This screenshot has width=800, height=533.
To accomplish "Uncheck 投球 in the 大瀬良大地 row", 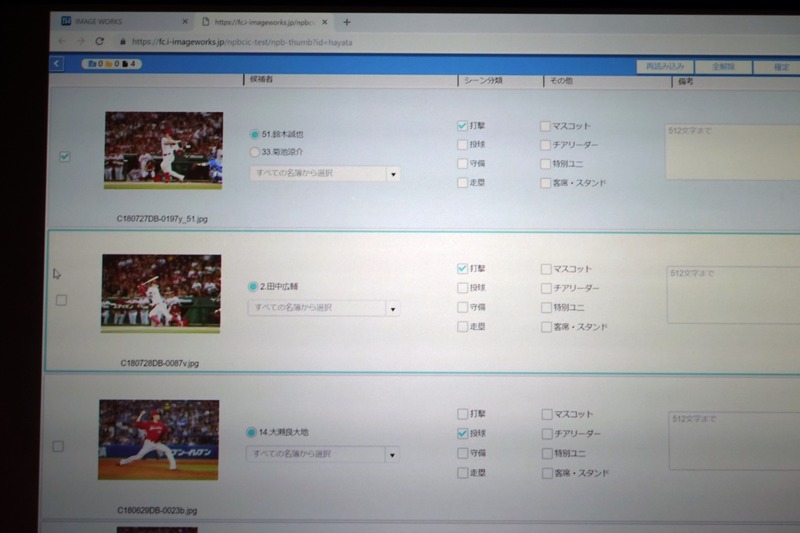I will pyautogui.click(x=462, y=434).
